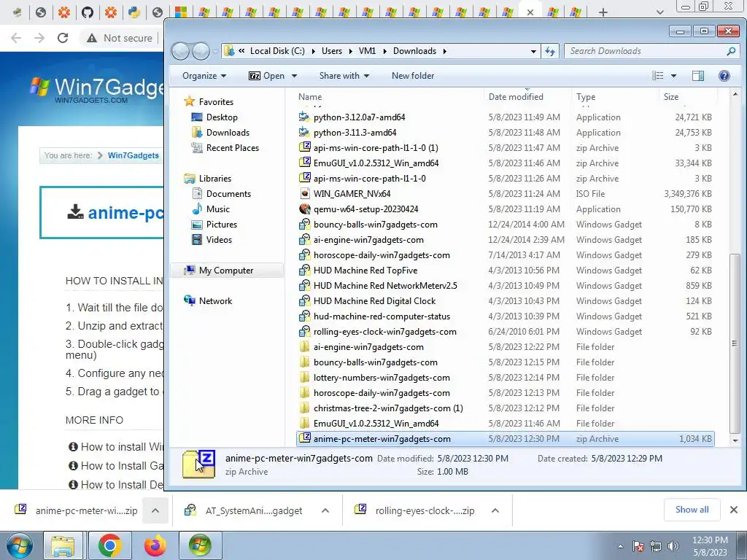Show hidden tray icons arrow
The height and width of the screenshot is (560, 747).
coord(620,546)
